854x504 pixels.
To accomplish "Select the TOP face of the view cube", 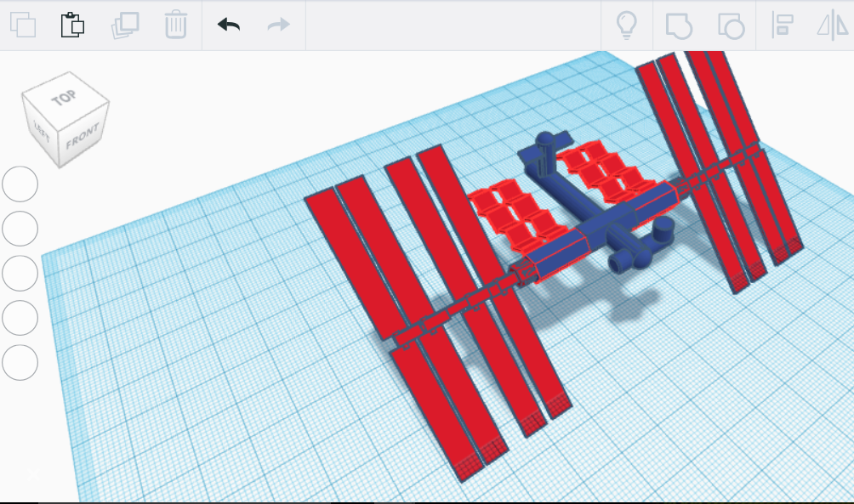I will pos(65,98).
